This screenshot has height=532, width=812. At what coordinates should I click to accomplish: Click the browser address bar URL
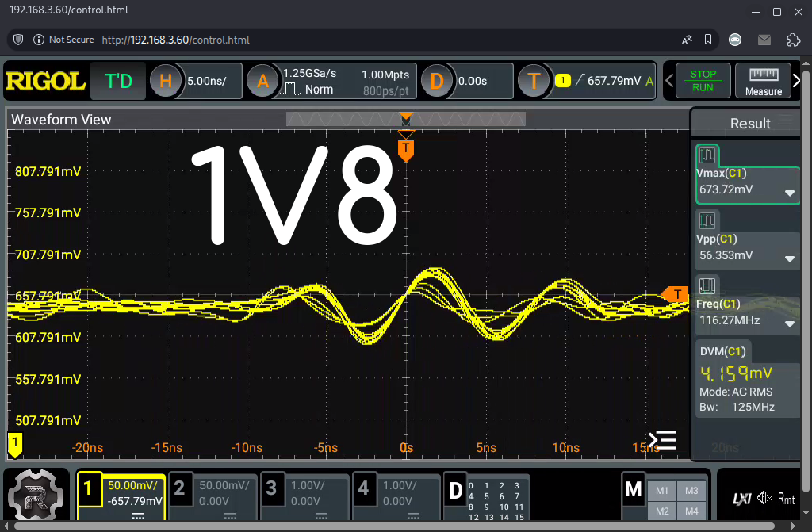pyautogui.click(x=175, y=40)
